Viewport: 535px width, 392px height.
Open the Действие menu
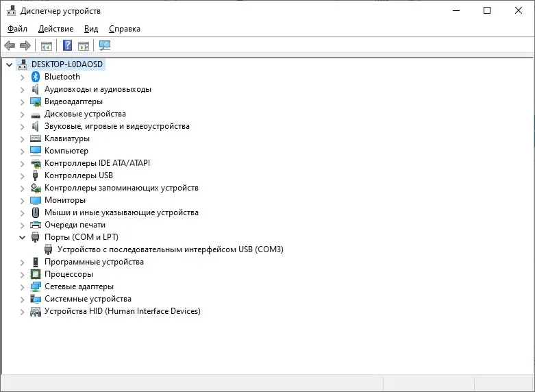pos(56,29)
